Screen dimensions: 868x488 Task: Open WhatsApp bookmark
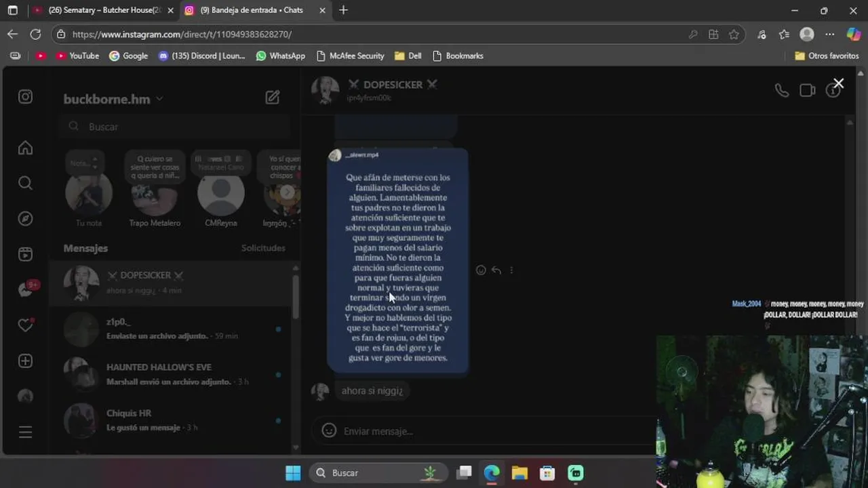tap(281, 56)
